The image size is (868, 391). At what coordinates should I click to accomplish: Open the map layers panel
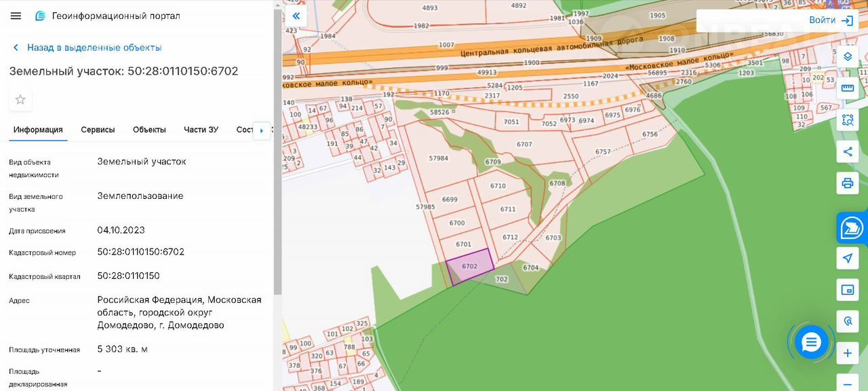pos(847,57)
